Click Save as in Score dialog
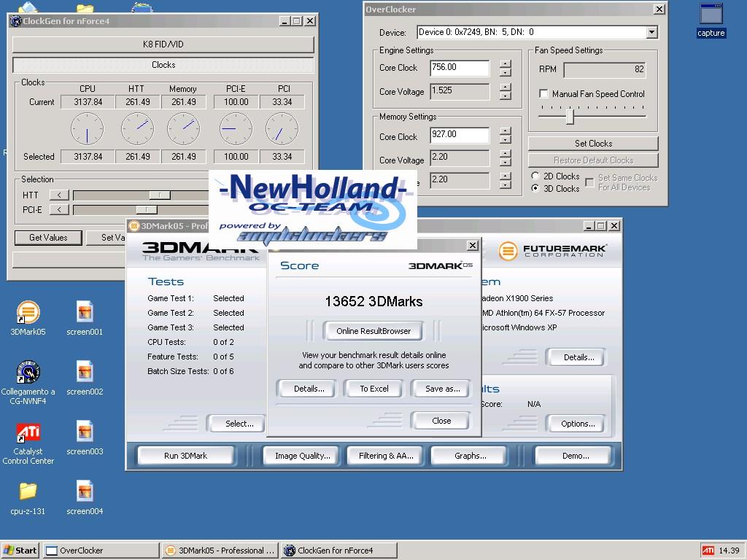747x560 pixels. tap(442, 389)
